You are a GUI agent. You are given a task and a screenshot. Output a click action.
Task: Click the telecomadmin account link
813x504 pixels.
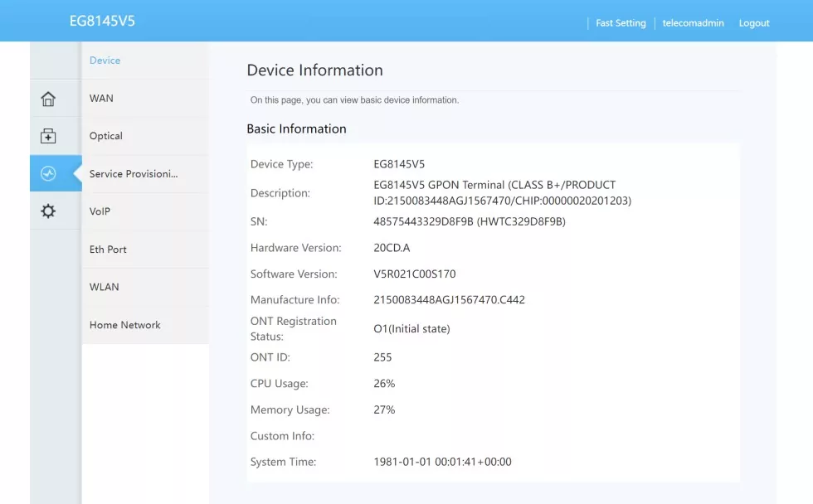click(x=693, y=23)
